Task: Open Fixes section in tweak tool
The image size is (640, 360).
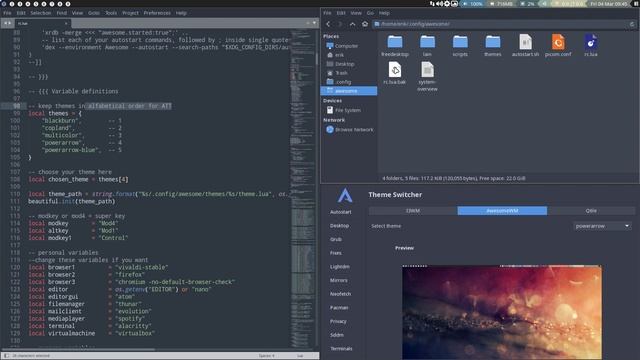Action: pyautogui.click(x=336, y=253)
